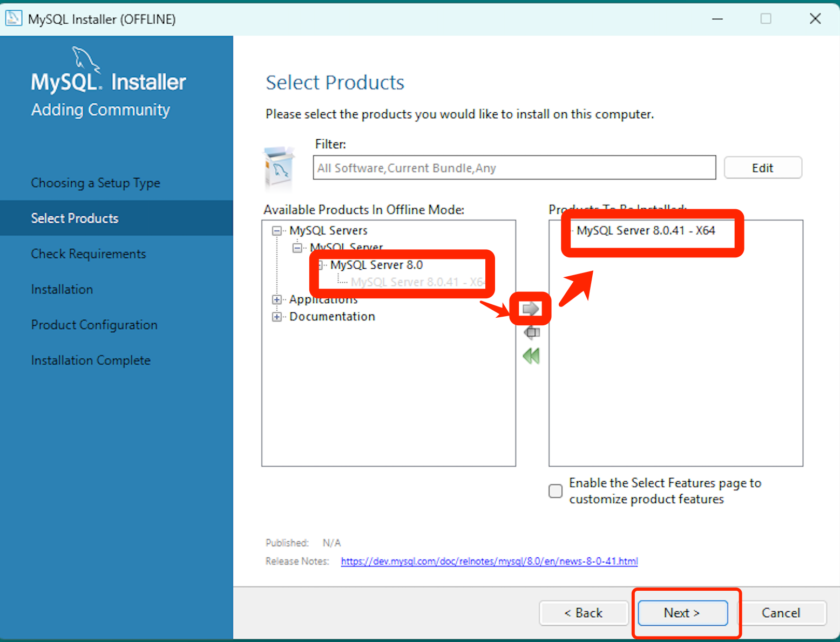Collapse the MySQL Server subnode

click(297, 248)
